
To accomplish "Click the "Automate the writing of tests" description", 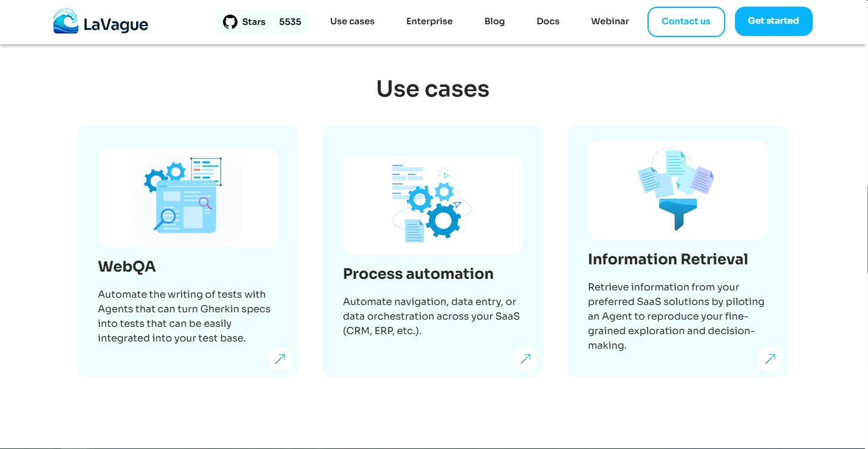I will click(x=184, y=316).
